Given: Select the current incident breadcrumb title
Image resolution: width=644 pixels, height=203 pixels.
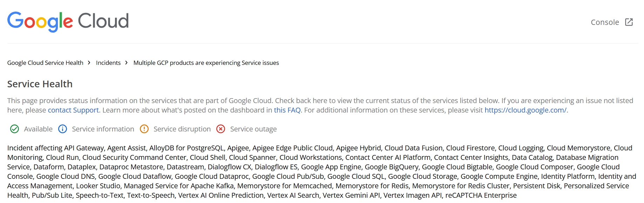Looking at the screenshot, I should click(x=206, y=63).
